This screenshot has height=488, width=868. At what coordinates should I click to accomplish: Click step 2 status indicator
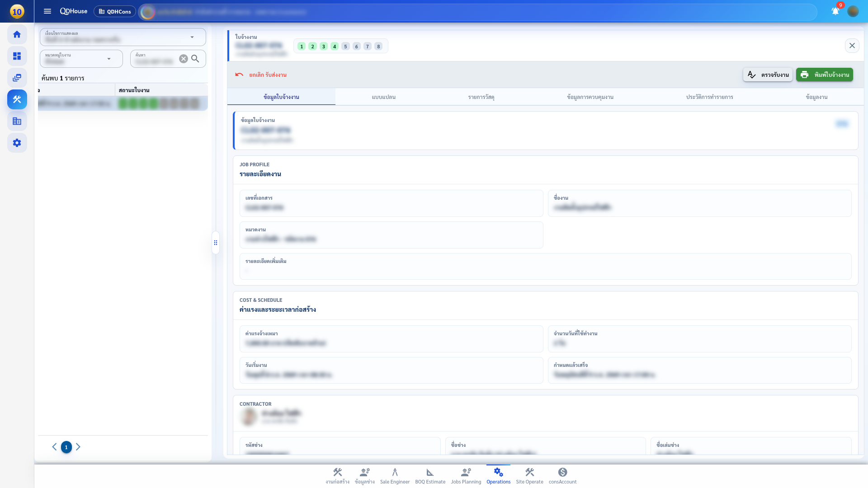pyautogui.click(x=312, y=46)
